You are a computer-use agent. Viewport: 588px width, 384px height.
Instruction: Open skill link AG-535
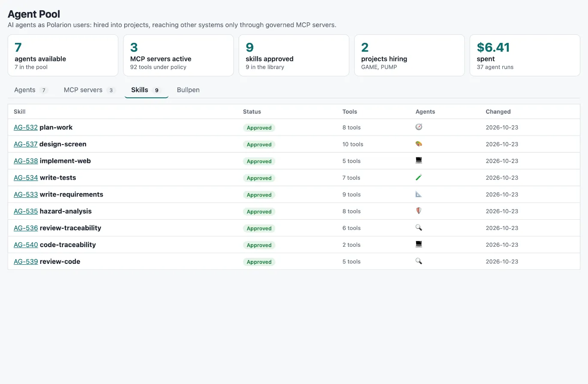click(26, 211)
